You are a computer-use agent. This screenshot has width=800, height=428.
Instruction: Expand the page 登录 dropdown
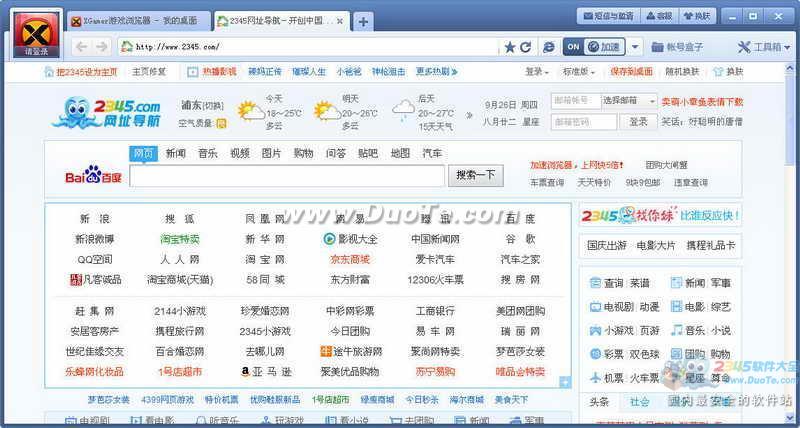(x=537, y=72)
